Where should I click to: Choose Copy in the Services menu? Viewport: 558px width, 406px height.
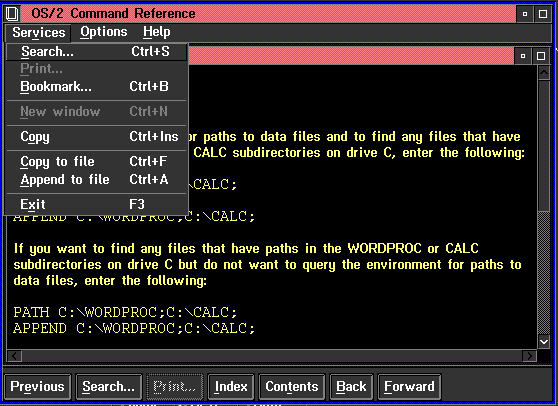tap(96, 137)
